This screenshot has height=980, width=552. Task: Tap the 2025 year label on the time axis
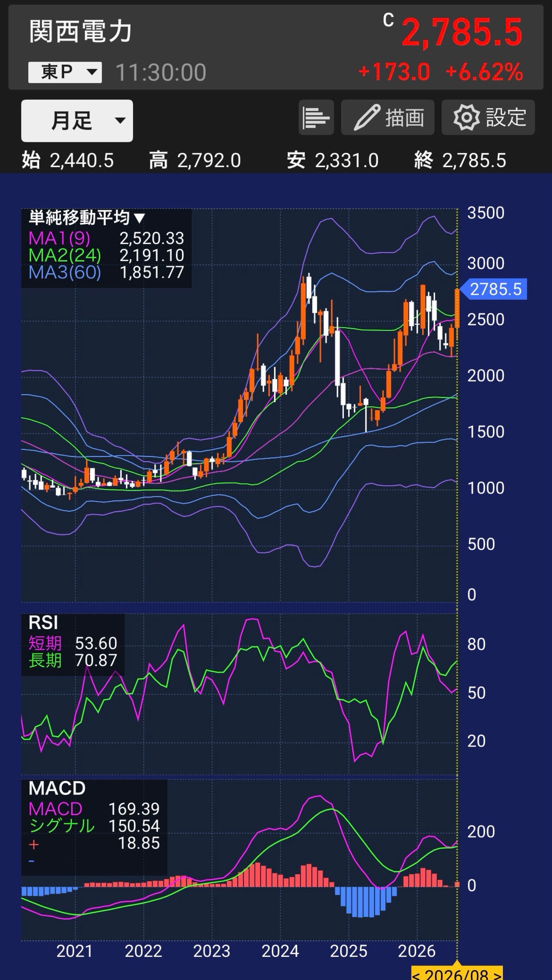(x=349, y=951)
